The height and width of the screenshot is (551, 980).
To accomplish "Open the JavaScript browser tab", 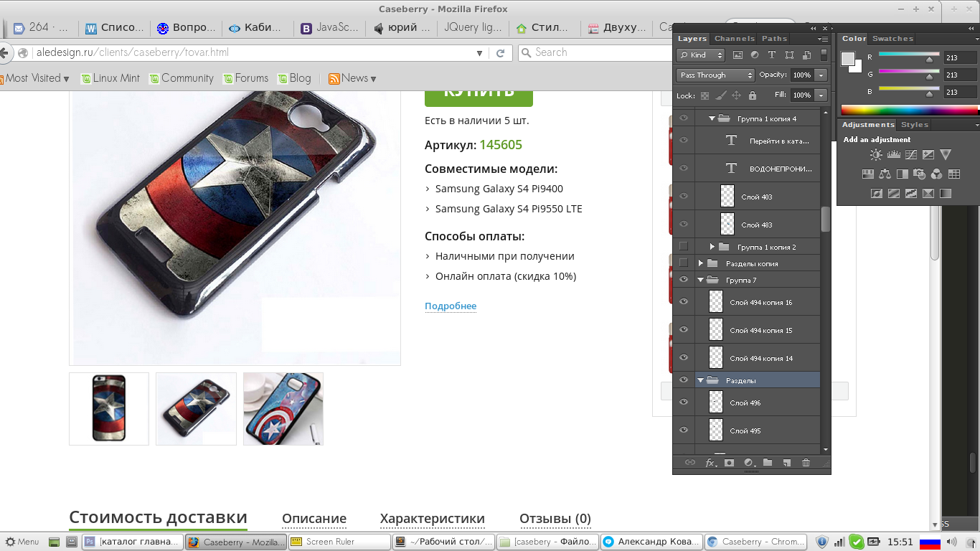I will coord(329,28).
